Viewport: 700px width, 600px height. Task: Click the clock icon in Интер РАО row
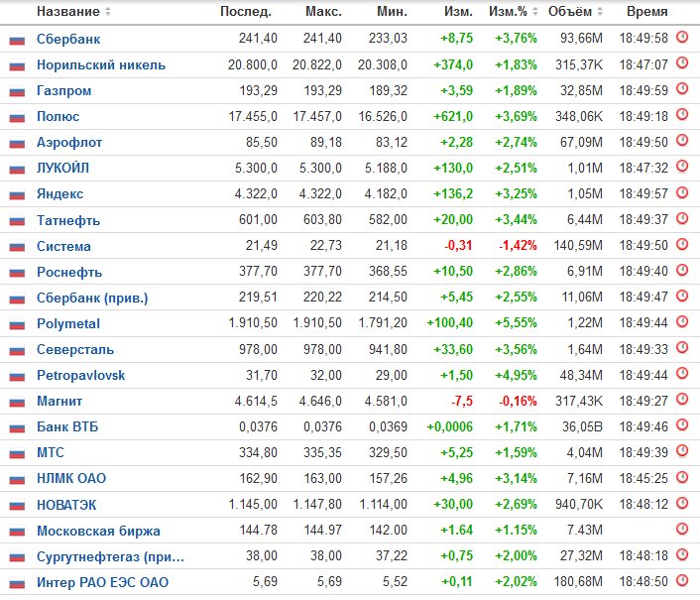682,580
